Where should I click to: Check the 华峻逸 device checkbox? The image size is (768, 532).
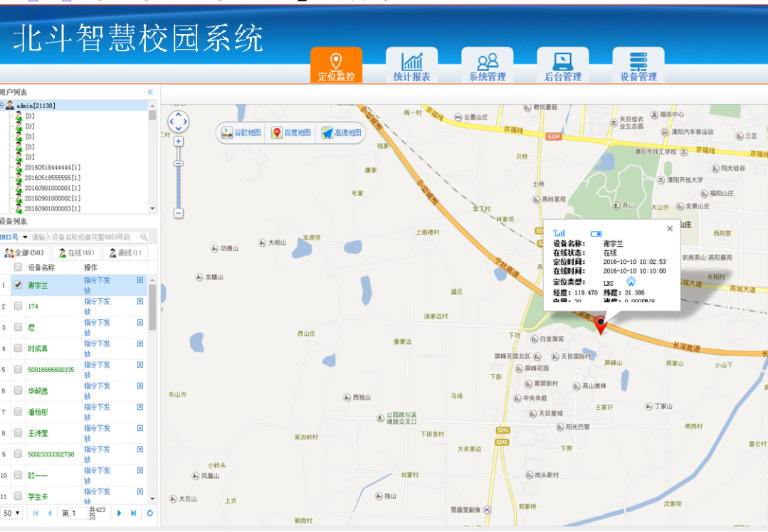(x=18, y=390)
